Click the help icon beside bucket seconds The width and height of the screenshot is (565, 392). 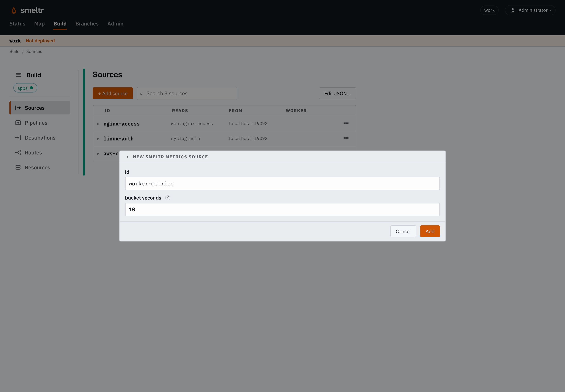(x=168, y=198)
